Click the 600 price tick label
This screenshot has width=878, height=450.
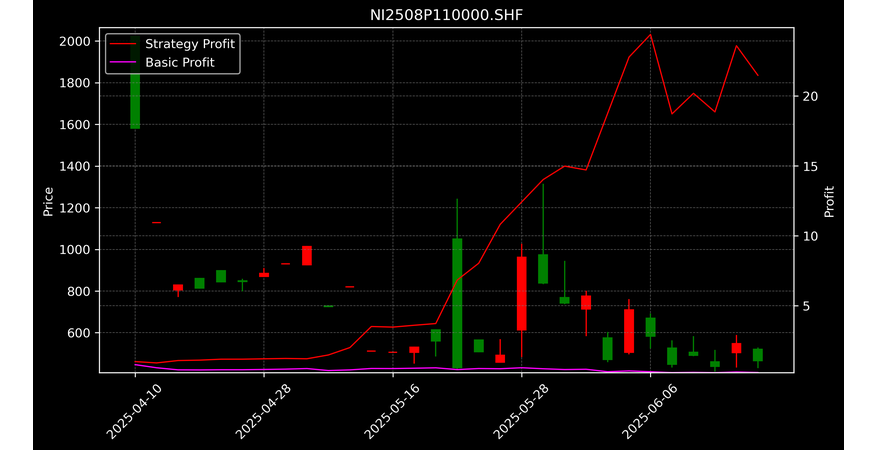[80, 333]
